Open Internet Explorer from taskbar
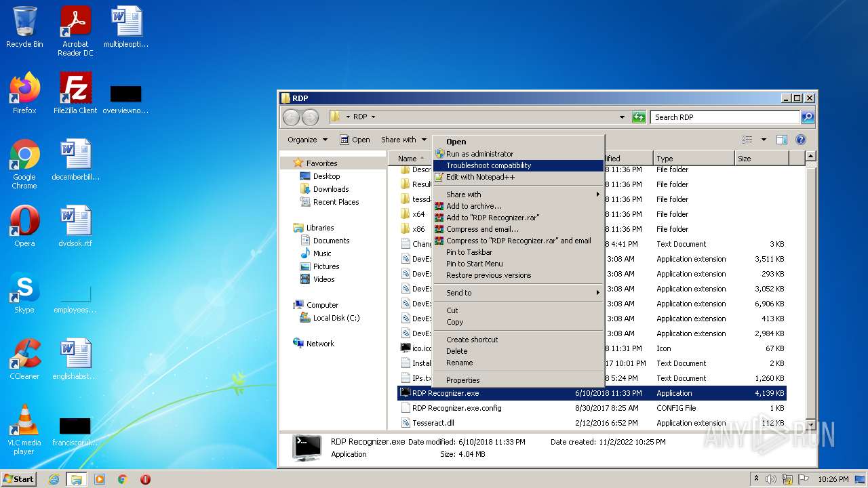This screenshot has width=868, height=488. [54, 479]
